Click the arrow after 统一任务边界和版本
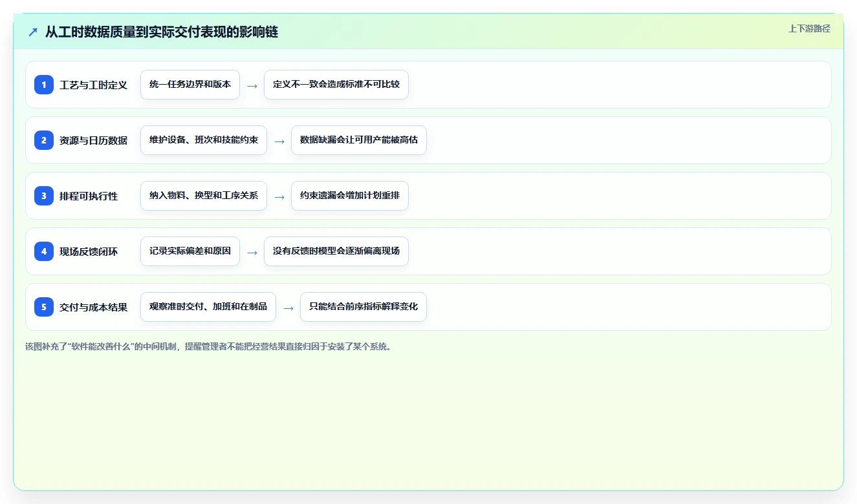857x504 pixels. pos(252,85)
